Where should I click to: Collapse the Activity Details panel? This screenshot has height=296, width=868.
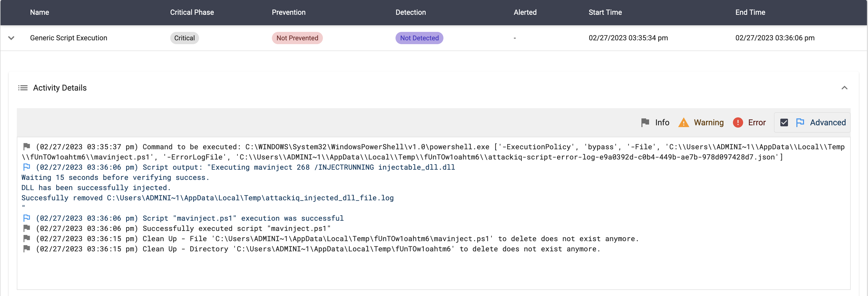click(844, 88)
